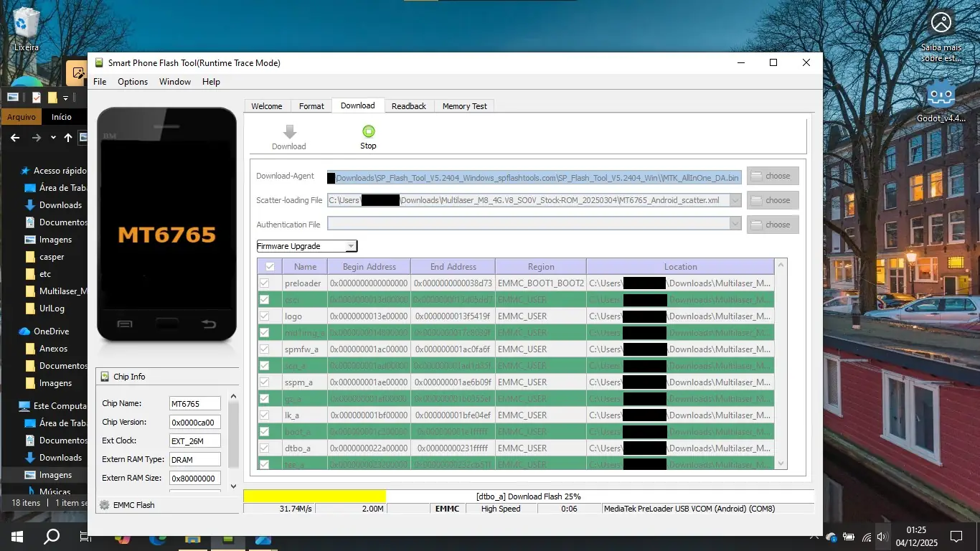Viewport: 980px width, 551px height.
Task: Open the notification center icon
Action: coord(956,536)
